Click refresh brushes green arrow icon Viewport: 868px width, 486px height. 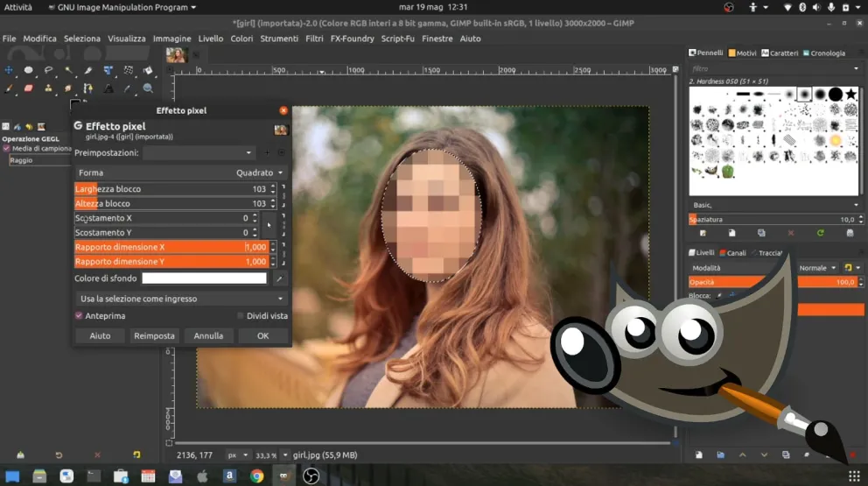(x=821, y=233)
